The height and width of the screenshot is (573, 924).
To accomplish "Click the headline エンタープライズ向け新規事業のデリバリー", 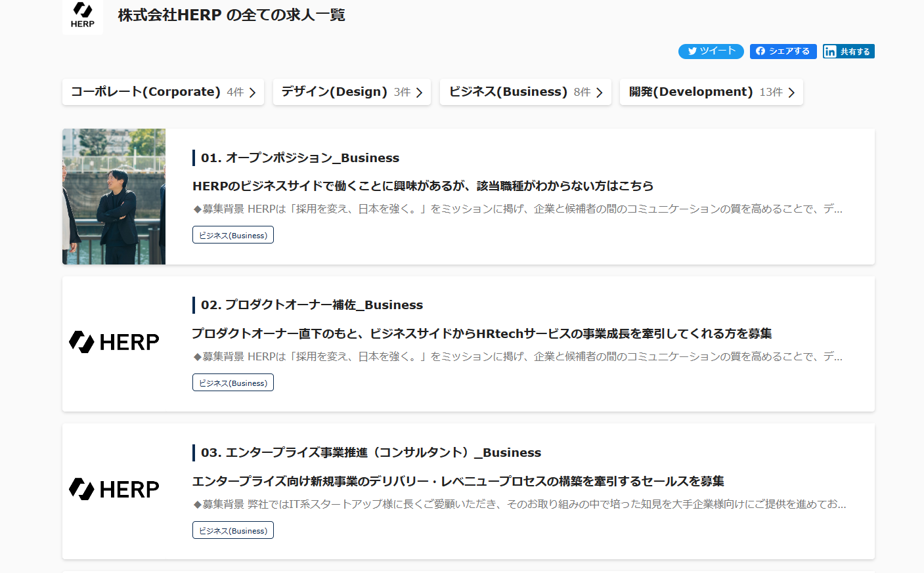I will (458, 481).
